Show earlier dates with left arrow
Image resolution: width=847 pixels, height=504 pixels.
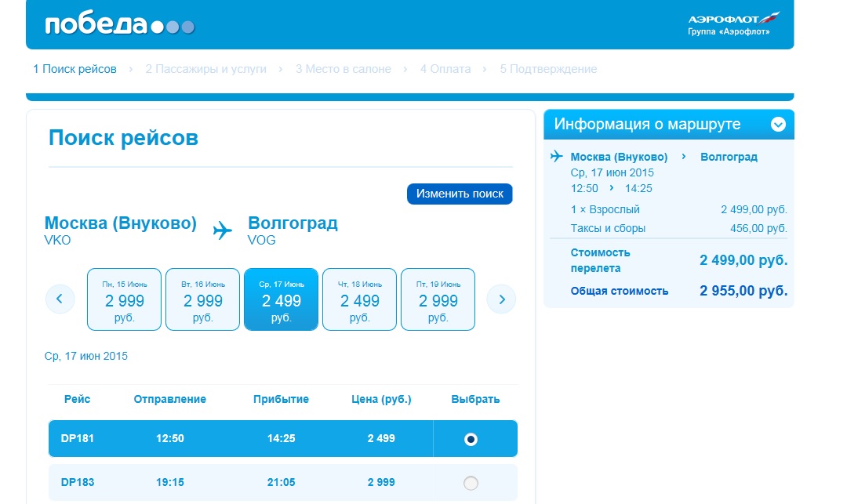click(60, 299)
